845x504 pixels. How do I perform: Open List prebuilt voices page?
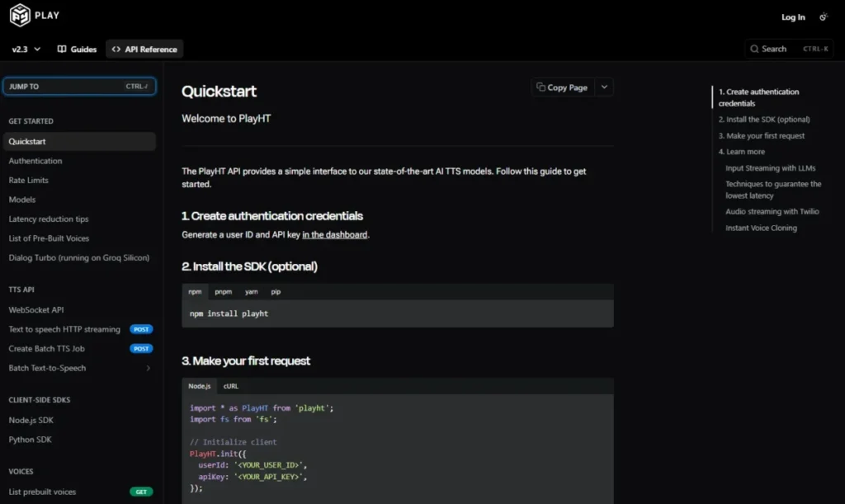pyautogui.click(x=42, y=492)
